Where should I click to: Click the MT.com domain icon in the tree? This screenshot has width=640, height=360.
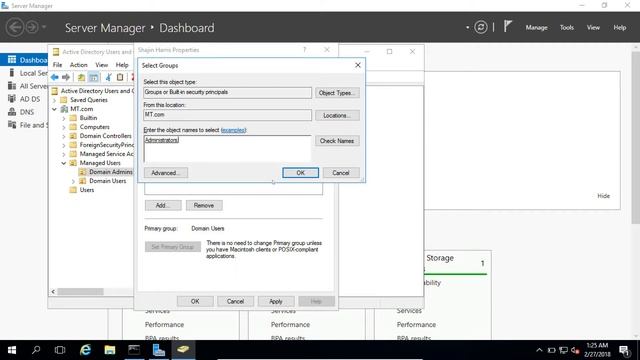64,109
